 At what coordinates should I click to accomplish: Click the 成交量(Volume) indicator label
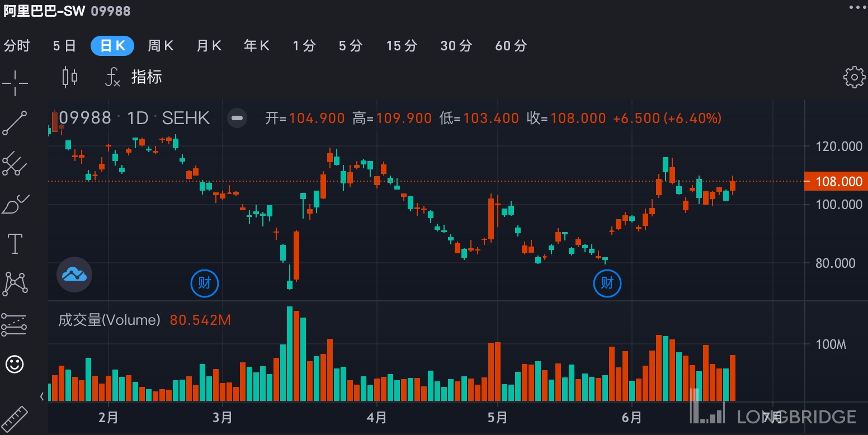click(x=110, y=320)
